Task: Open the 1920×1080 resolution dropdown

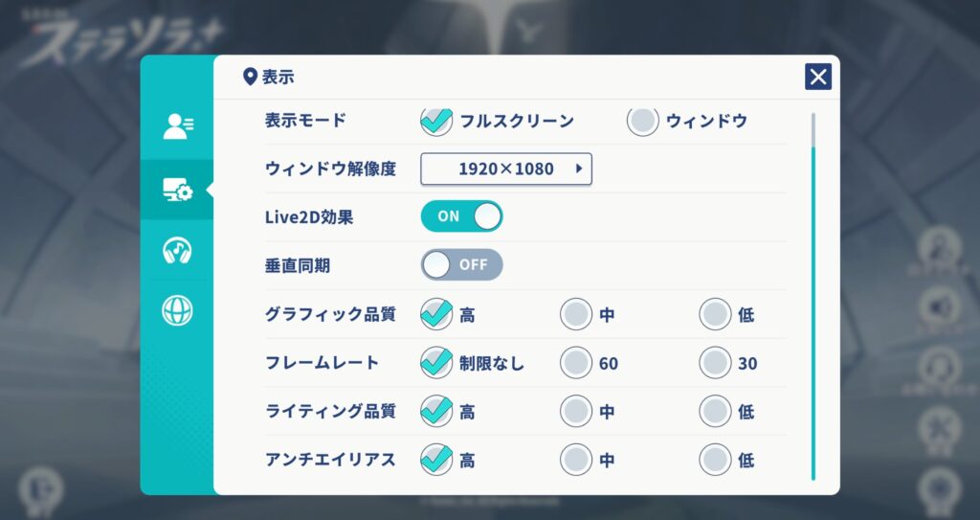Action: click(505, 169)
